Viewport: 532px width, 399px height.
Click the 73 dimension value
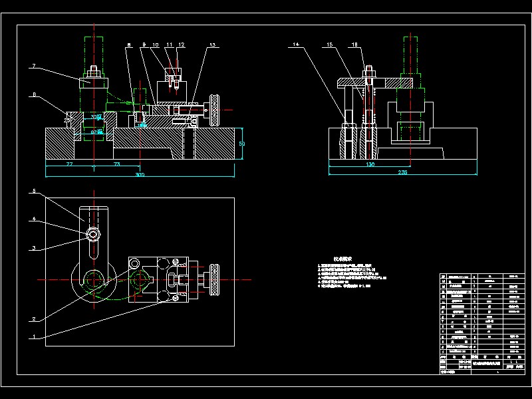(117, 164)
